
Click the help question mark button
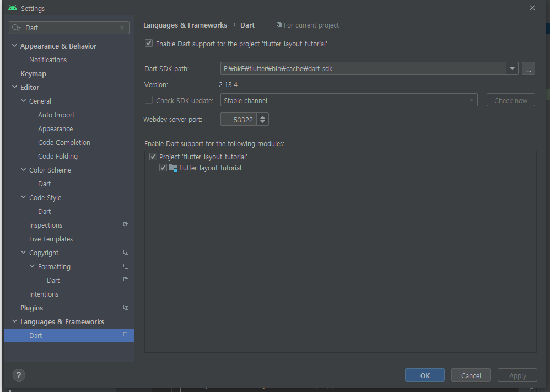coord(19,375)
